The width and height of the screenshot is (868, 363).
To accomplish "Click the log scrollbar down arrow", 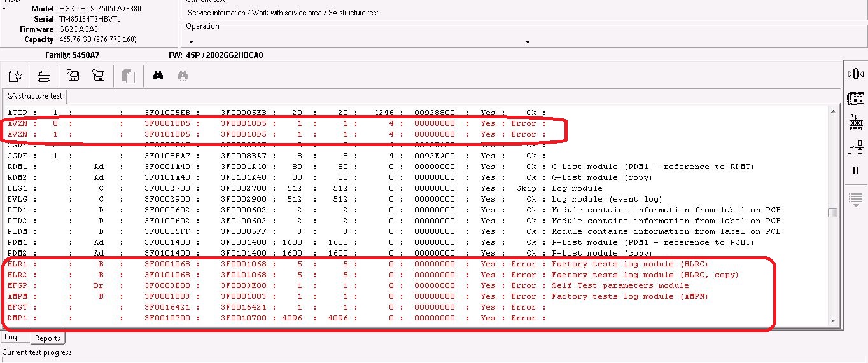I will (832, 321).
